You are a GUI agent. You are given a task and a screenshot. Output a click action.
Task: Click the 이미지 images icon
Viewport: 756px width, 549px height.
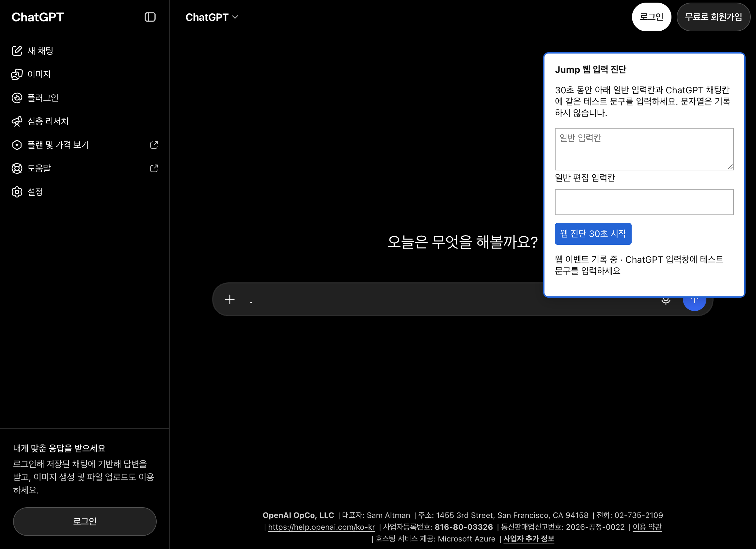tap(17, 74)
